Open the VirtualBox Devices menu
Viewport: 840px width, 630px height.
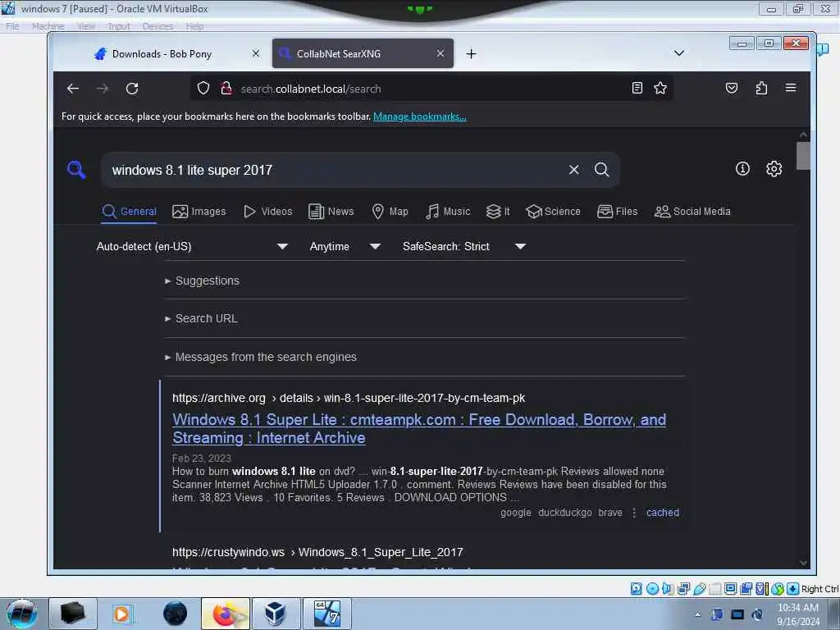[157, 26]
